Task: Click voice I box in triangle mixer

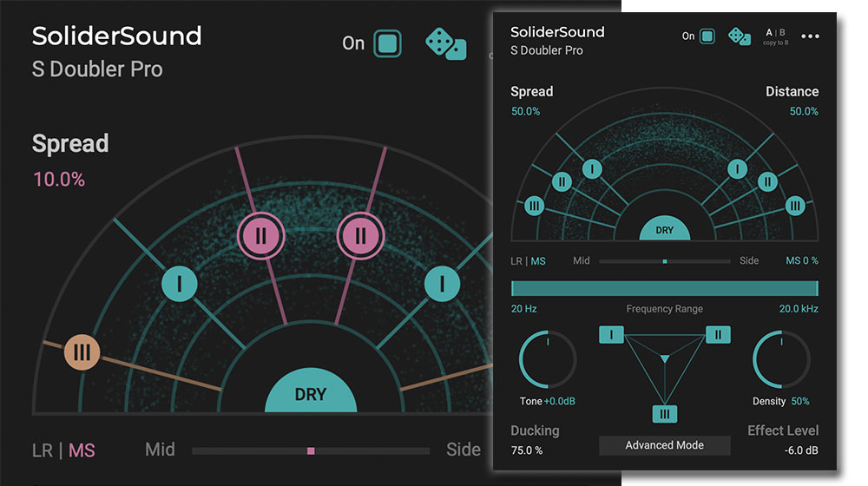Action: point(611,335)
